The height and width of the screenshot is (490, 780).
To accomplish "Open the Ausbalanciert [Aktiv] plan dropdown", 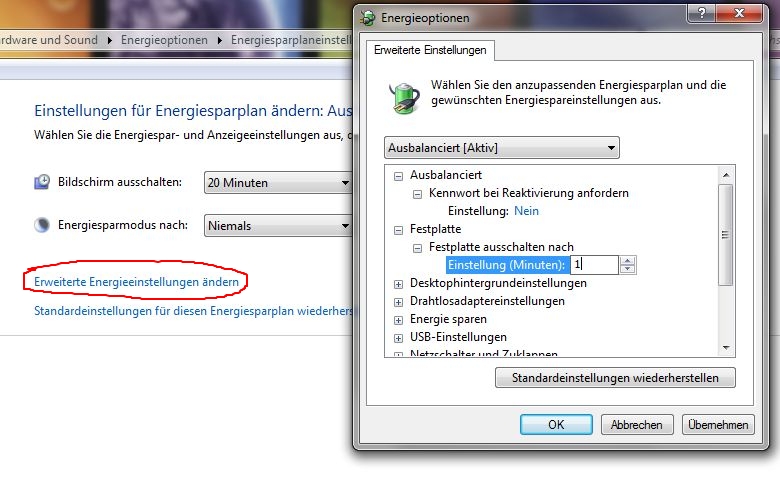I will point(501,148).
